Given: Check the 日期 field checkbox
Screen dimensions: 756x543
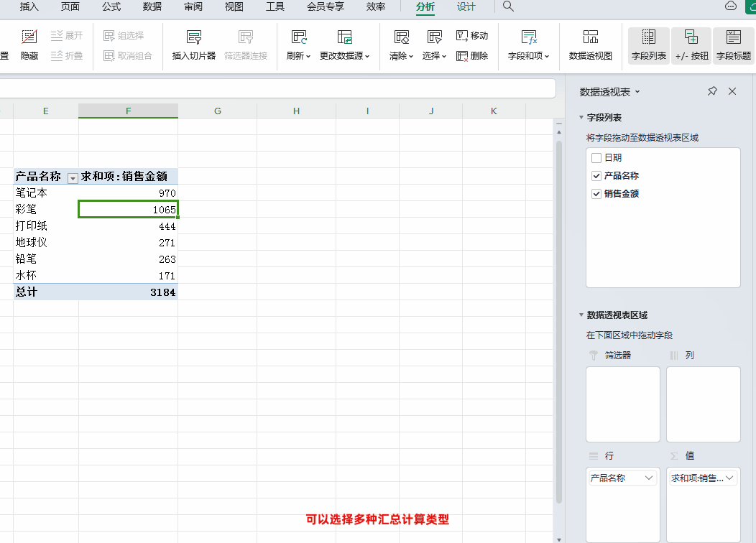Looking at the screenshot, I should click(x=596, y=158).
